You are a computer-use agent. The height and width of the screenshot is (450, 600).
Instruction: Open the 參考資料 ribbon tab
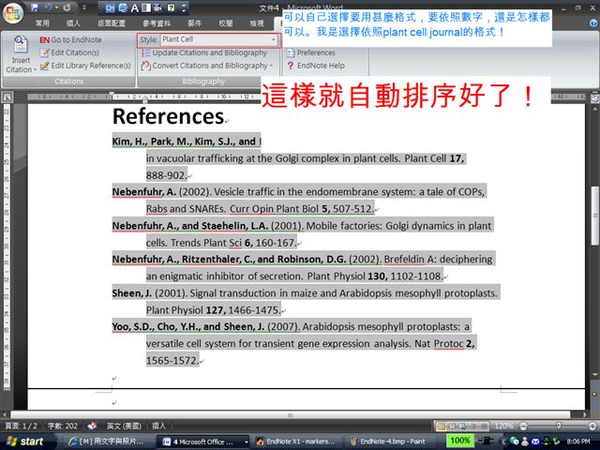tap(157, 23)
